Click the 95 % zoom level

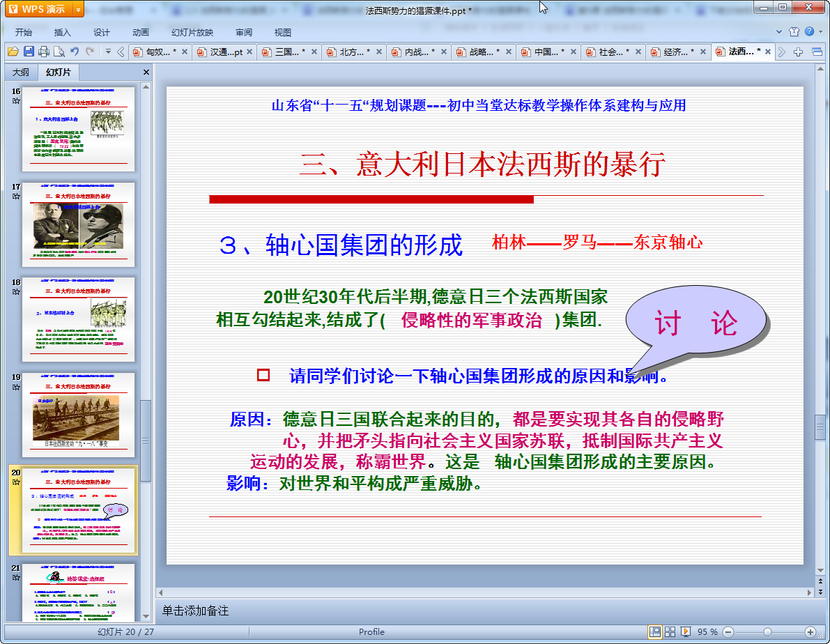point(707,632)
